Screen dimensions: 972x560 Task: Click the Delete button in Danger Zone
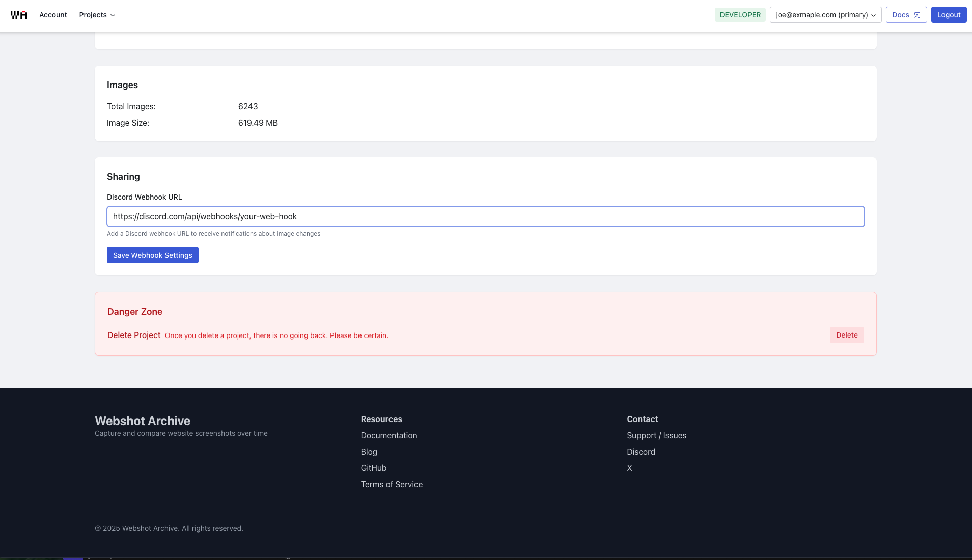(846, 335)
